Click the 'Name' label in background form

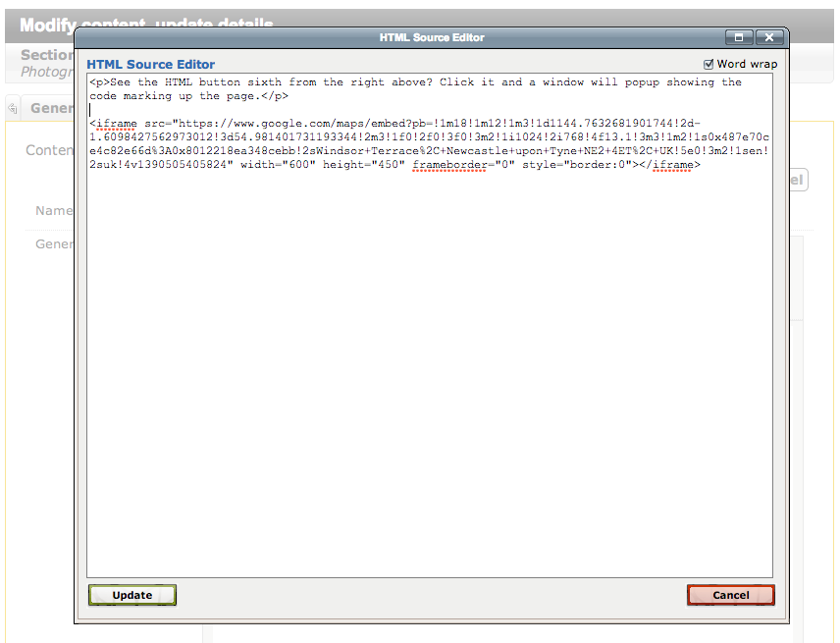[x=54, y=210]
